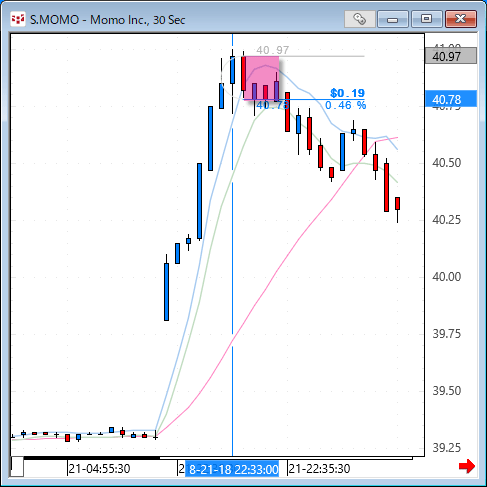Click the chart link chain icon
487x487 pixels.
tap(359, 19)
